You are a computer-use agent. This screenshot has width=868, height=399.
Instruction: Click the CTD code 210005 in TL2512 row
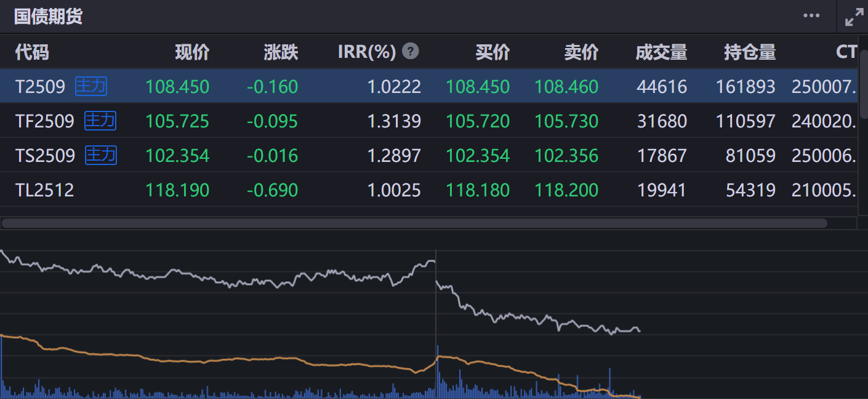point(824,190)
